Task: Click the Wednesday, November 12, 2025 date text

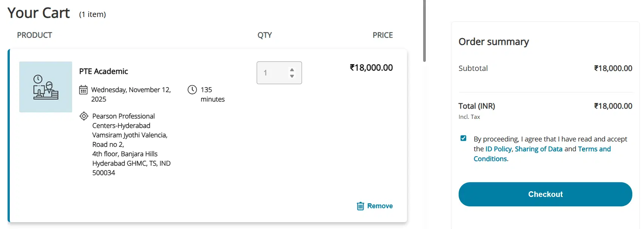Action: coord(131,94)
